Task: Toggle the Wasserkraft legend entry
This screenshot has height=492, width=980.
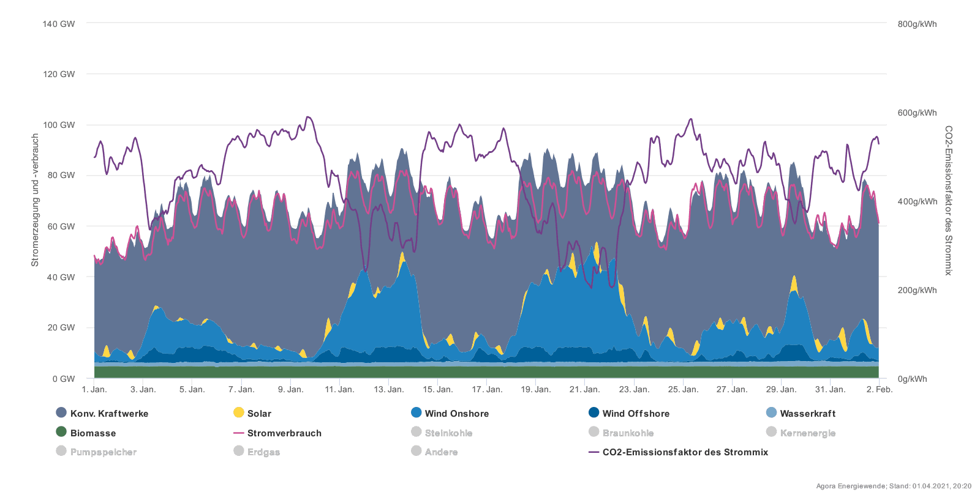Action: 801,413
